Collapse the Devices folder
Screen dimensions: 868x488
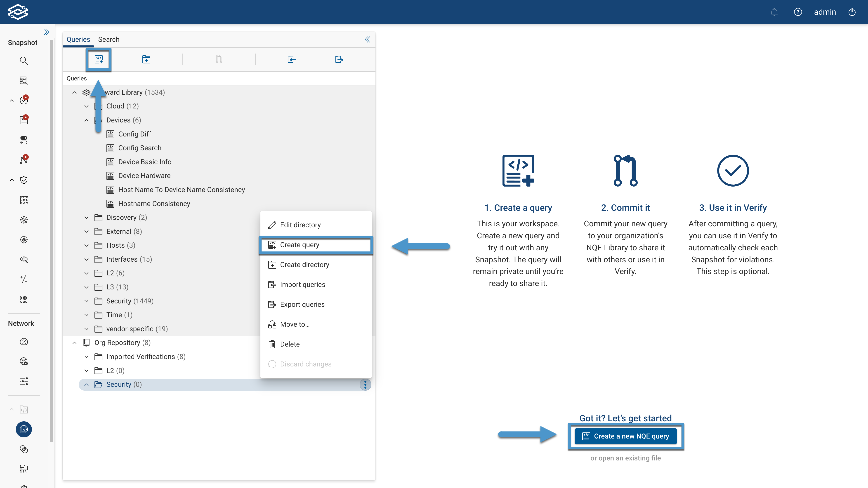(x=87, y=120)
